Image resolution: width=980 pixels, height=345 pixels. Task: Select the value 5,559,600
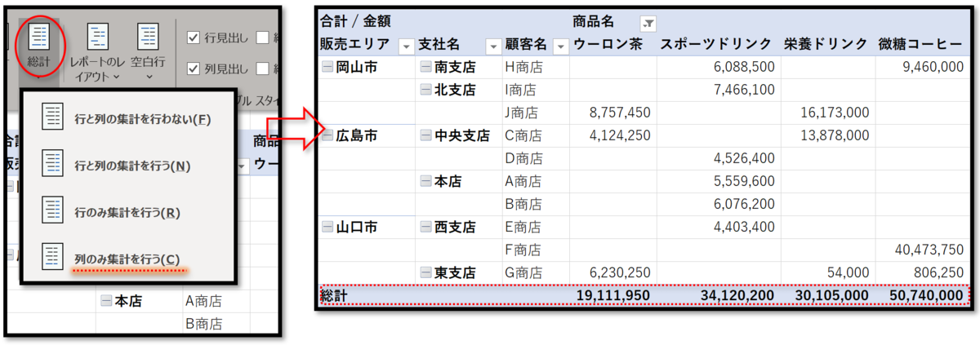point(744,182)
